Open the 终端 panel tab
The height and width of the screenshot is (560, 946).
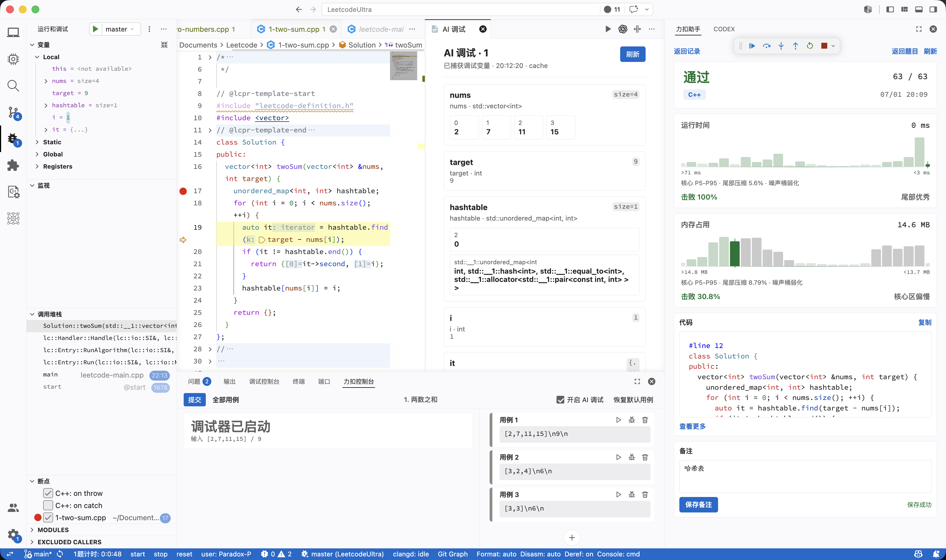(298, 381)
